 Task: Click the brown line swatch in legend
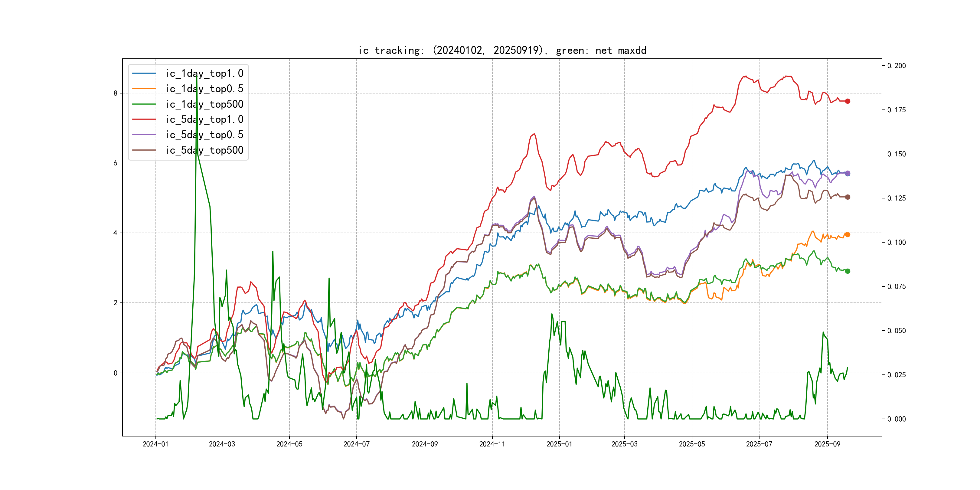tap(144, 150)
